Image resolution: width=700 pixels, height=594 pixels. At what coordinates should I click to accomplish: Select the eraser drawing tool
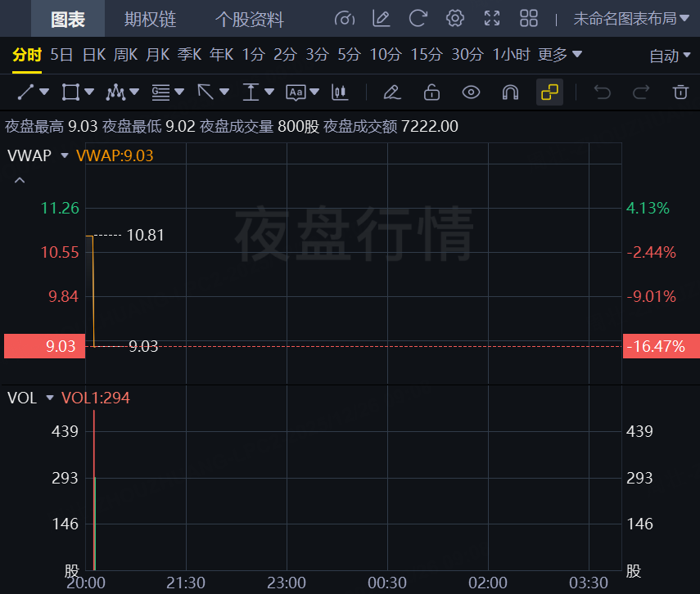[x=392, y=92]
